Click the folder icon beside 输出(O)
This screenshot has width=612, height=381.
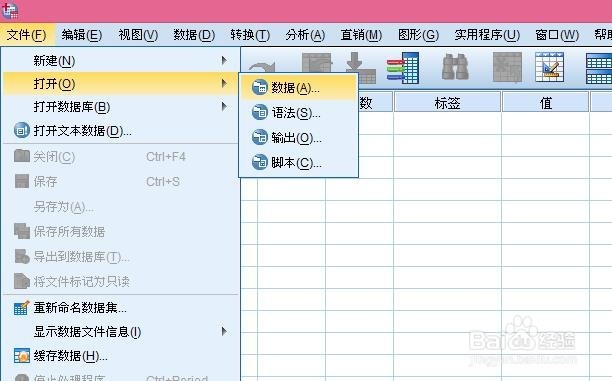pos(260,138)
